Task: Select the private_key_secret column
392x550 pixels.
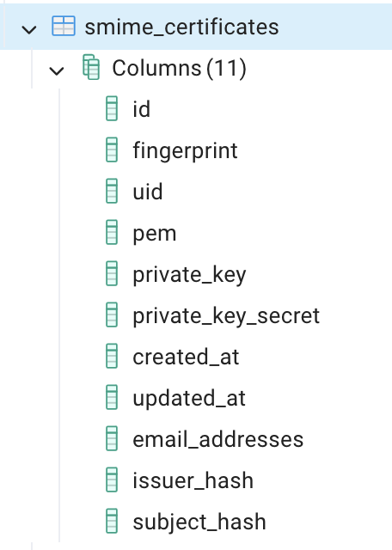Action: coord(226,315)
